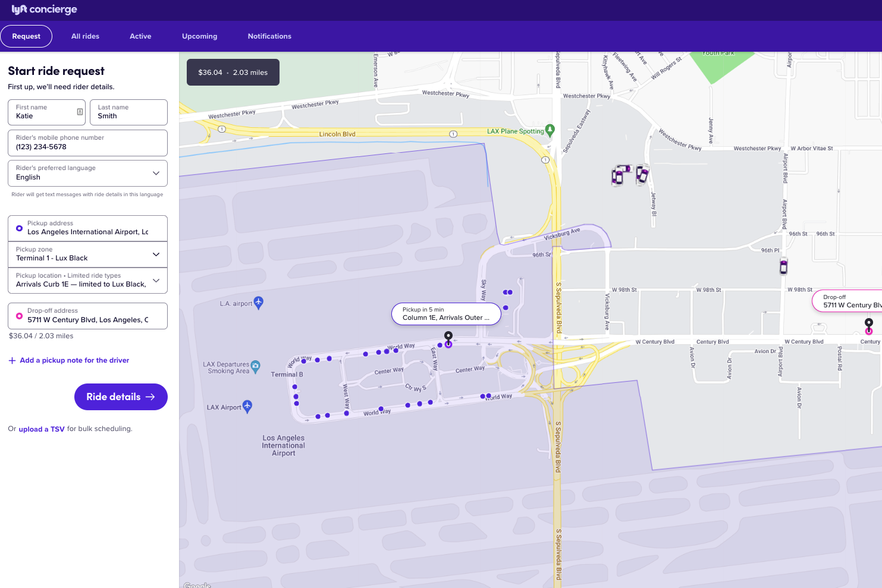Image resolution: width=882 pixels, height=588 pixels.
Task: Click the First name field
Action: (47, 112)
